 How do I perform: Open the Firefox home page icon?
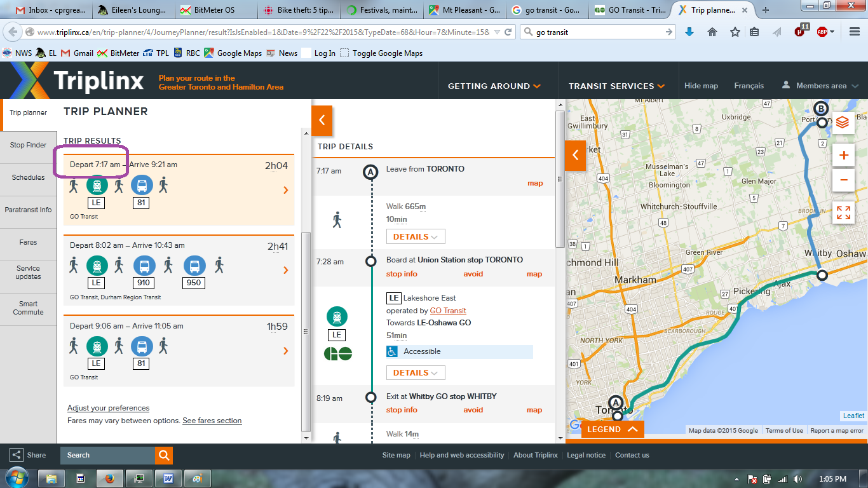pos(712,32)
